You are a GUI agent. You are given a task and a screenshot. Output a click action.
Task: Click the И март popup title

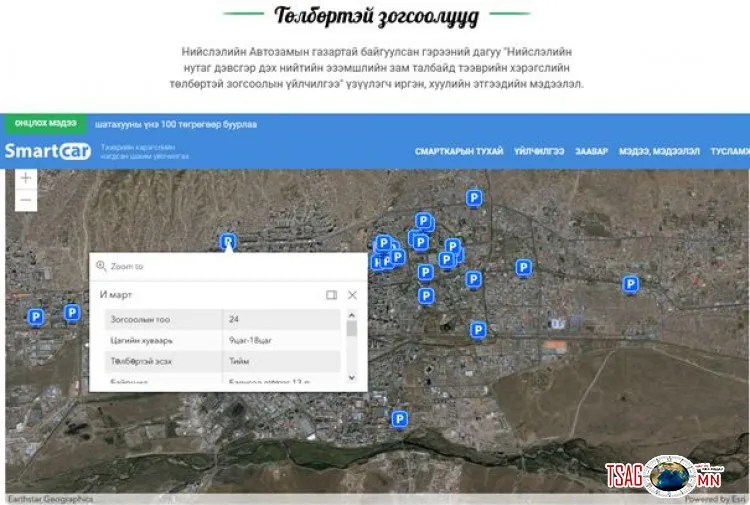pyautogui.click(x=116, y=295)
